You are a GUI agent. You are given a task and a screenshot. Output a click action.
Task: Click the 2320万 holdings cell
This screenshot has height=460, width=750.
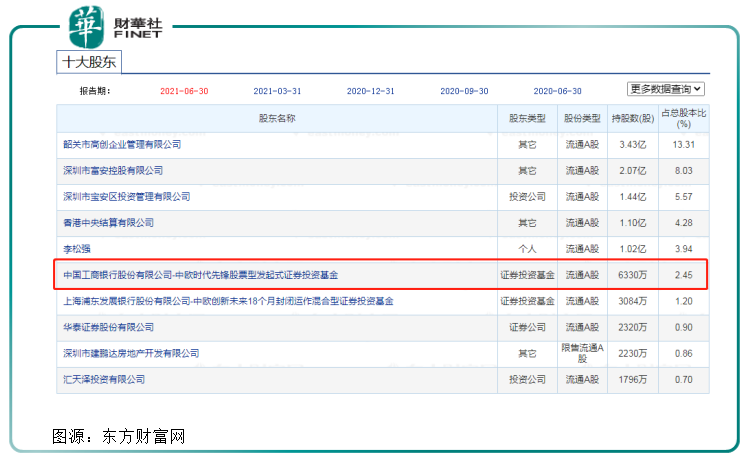coord(633,327)
